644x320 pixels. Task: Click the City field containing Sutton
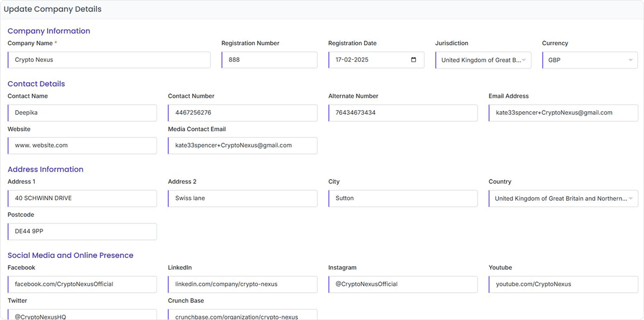pyautogui.click(x=403, y=198)
